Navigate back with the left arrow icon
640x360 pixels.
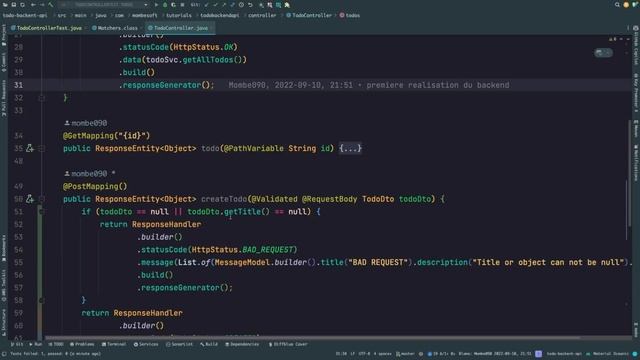click(33, 4)
